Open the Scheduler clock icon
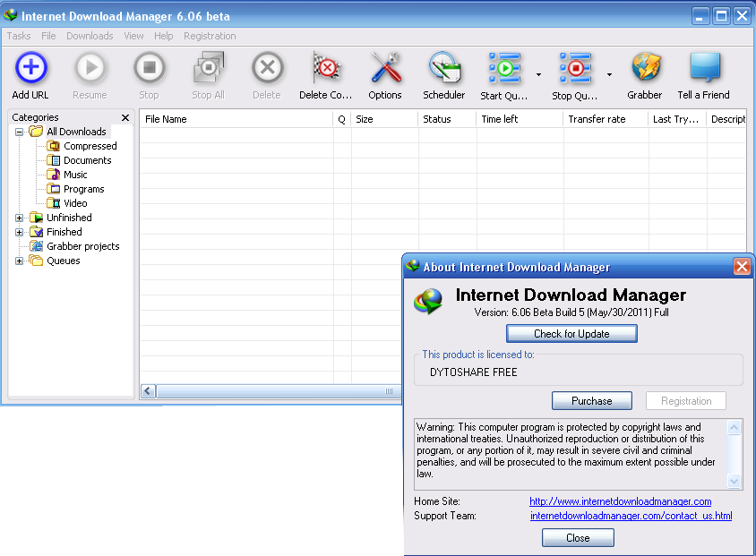Screen dimensions: 756x556 coord(444,68)
